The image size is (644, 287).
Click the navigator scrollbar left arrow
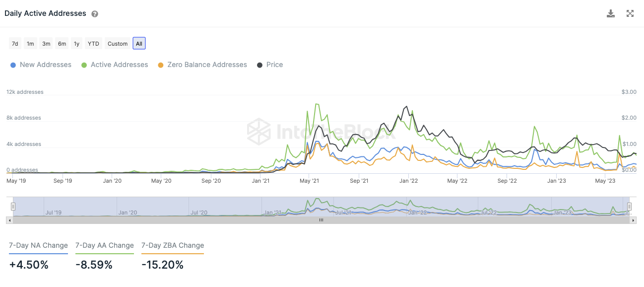coord(9,219)
